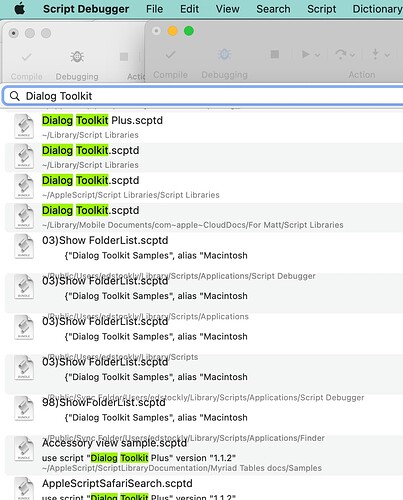The image size is (403, 500).
Task: Select the 98)ShowFolderList.scptd result
Action: 204,414
